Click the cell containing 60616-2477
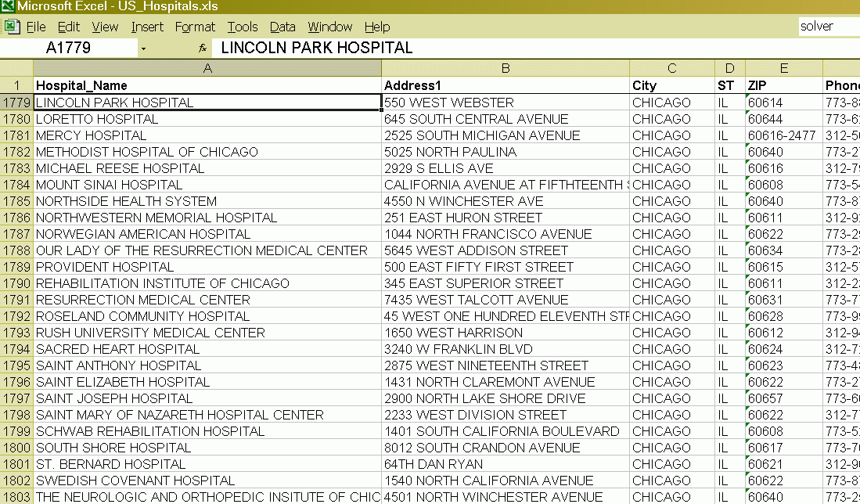The image size is (860, 504). point(783,135)
